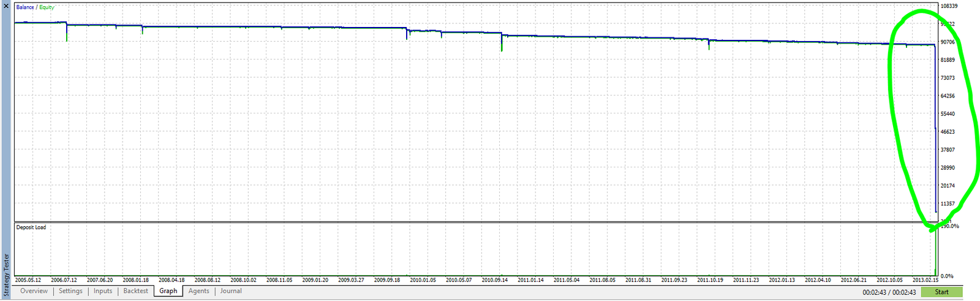
Task: Click date label 2011.08.31
Action: pyautogui.click(x=638, y=280)
